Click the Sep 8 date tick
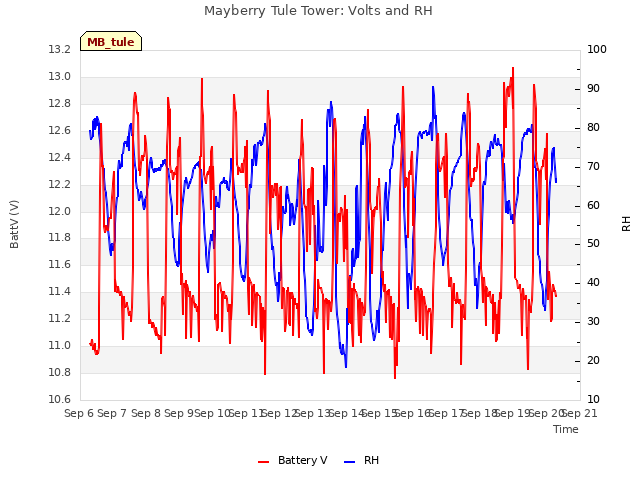 tap(146, 413)
